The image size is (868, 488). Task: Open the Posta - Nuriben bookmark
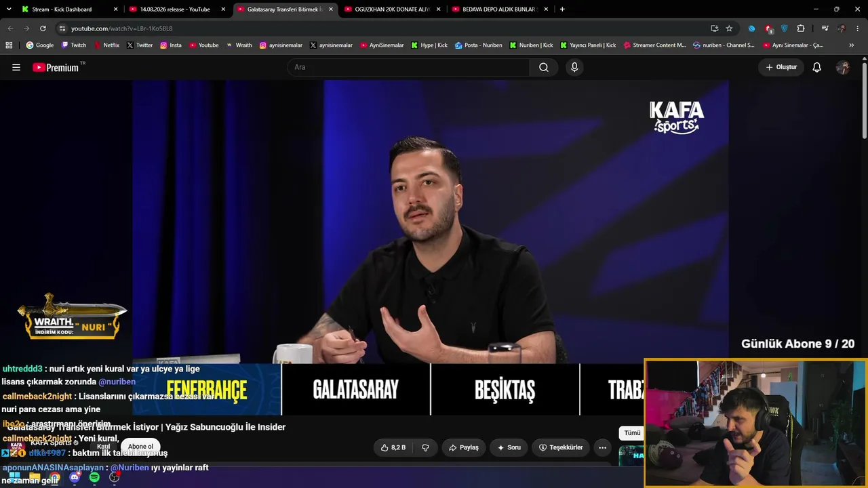tap(479, 45)
